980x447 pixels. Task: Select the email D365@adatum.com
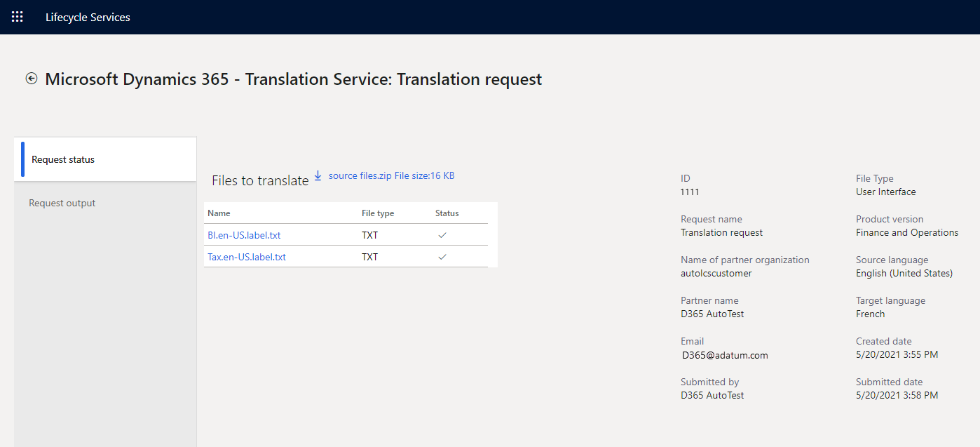coord(724,355)
